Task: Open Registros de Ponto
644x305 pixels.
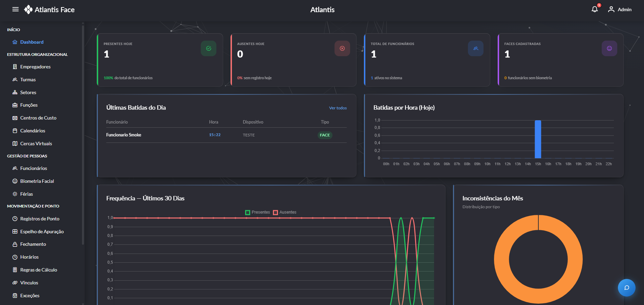Action: click(40, 219)
